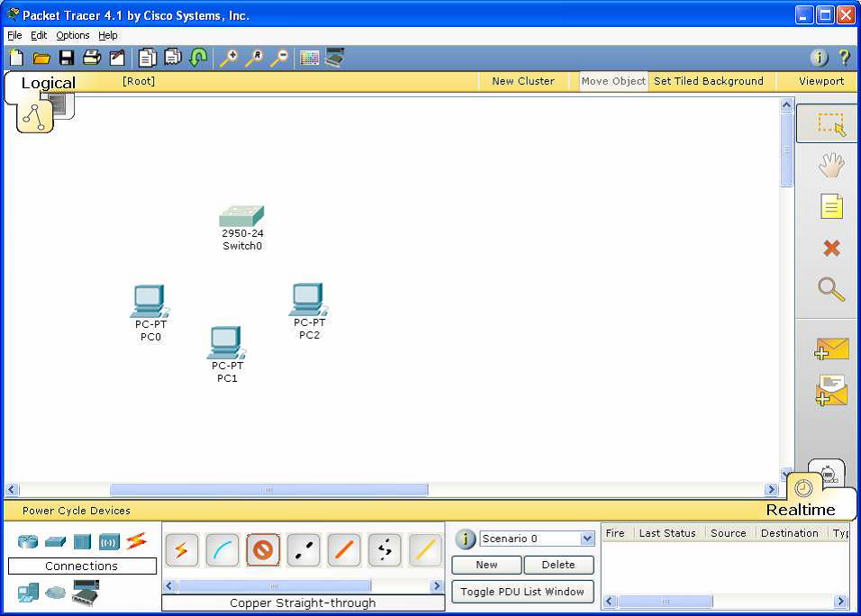Select the Switch0 2950-24 device
861x616 pixels.
pos(241,216)
